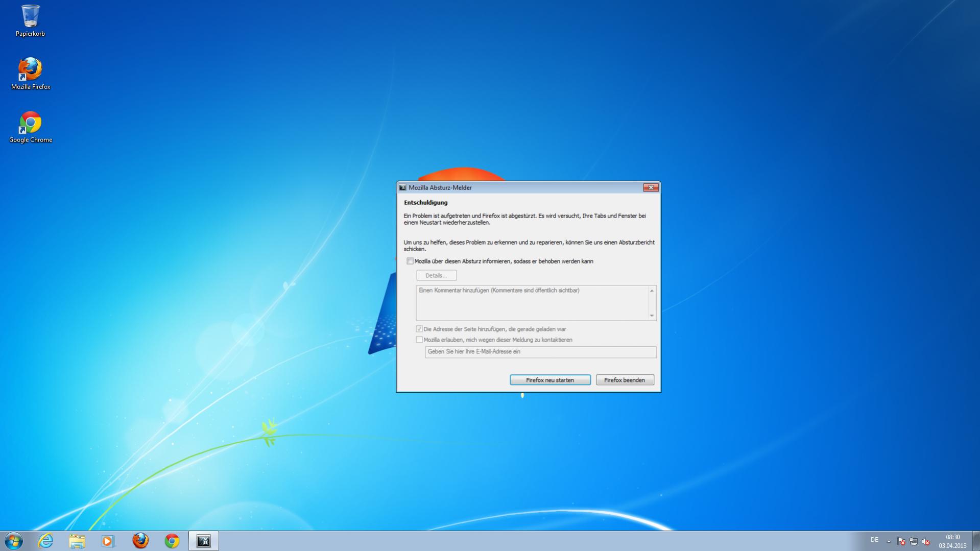Click the Firefox taskbar icon

[x=140, y=541]
